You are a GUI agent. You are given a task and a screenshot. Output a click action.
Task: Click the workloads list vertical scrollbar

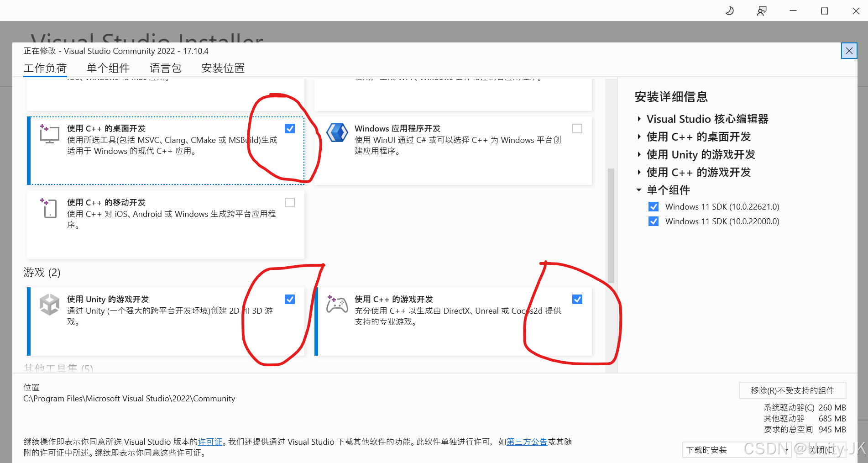[611, 226]
